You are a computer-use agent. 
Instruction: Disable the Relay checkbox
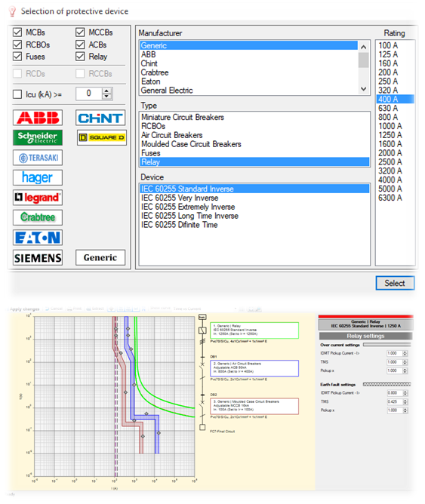[x=80, y=57]
